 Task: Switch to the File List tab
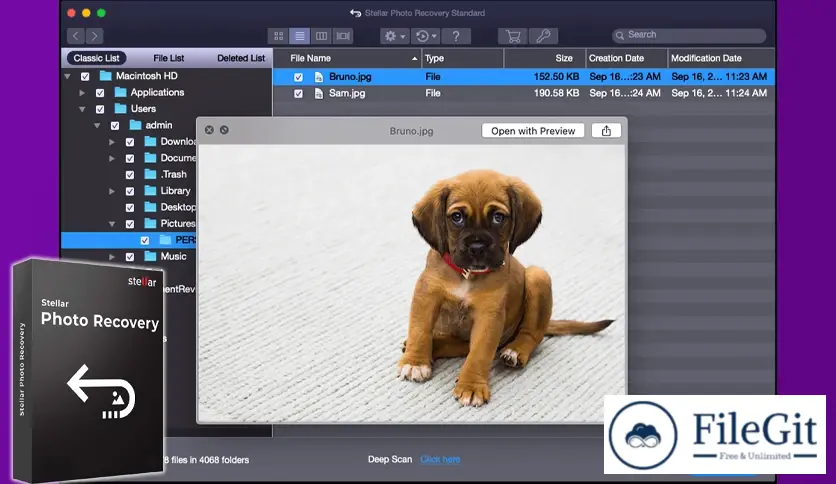coord(168,58)
